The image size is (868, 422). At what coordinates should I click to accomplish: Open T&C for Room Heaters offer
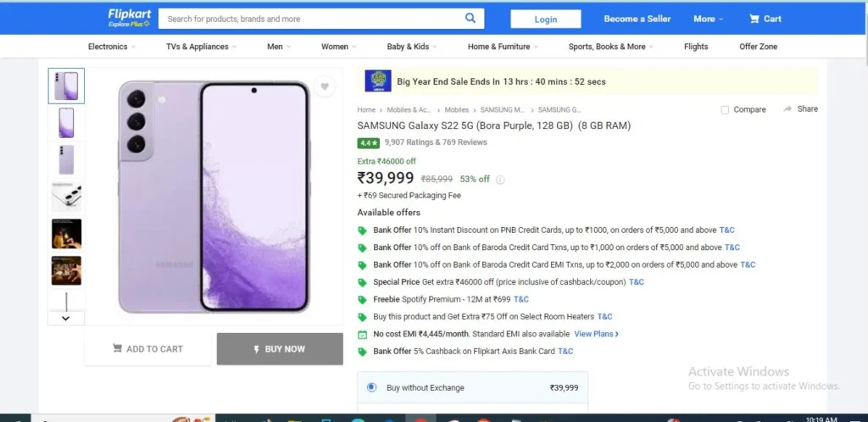click(605, 317)
